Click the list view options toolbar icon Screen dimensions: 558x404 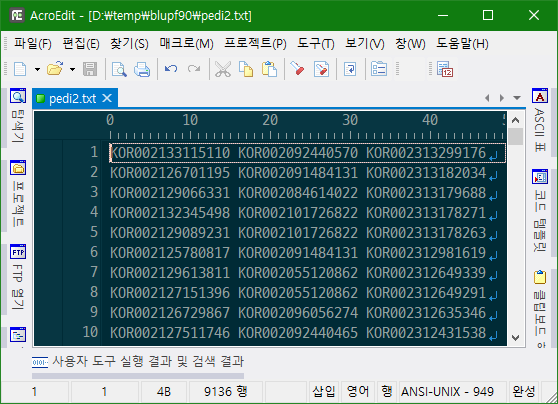click(x=379, y=68)
